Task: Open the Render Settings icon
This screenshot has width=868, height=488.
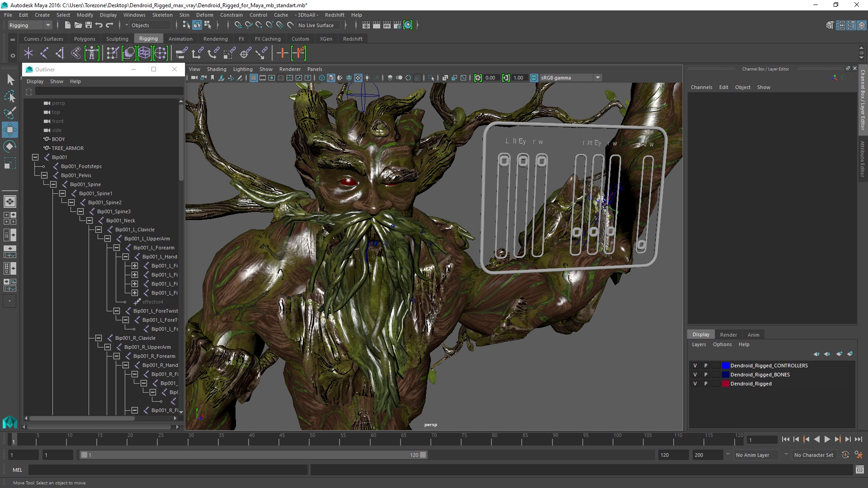Action: click(x=397, y=25)
